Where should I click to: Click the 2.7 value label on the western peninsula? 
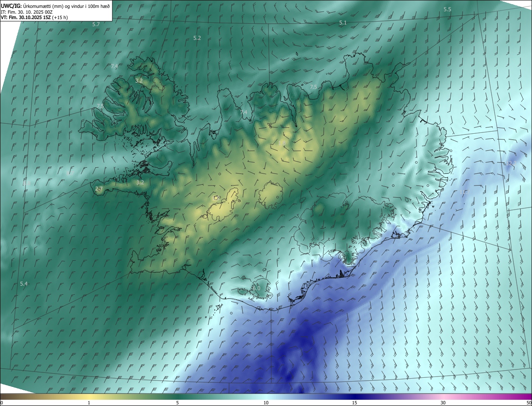pyautogui.click(x=99, y=189)
